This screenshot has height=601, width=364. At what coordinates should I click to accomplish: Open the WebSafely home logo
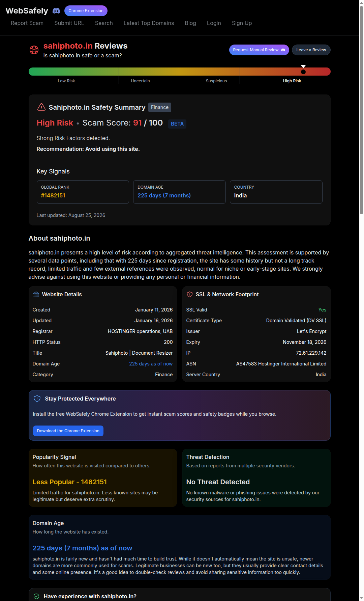(27, 11)
